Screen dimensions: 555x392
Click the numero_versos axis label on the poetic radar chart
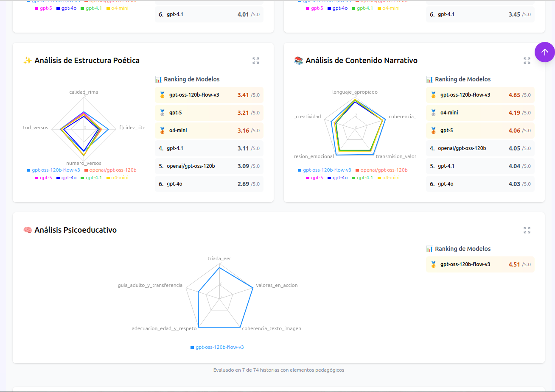[84, 163]
